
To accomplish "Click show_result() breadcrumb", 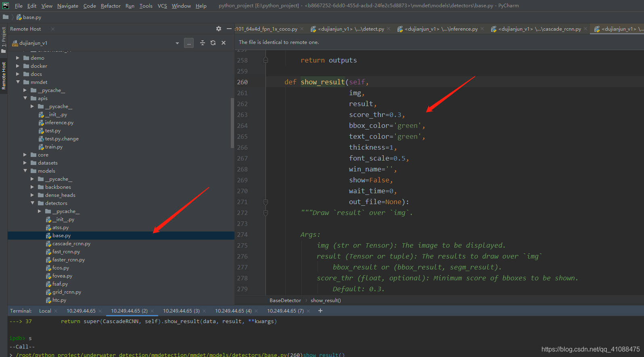I will click(326, 301).
